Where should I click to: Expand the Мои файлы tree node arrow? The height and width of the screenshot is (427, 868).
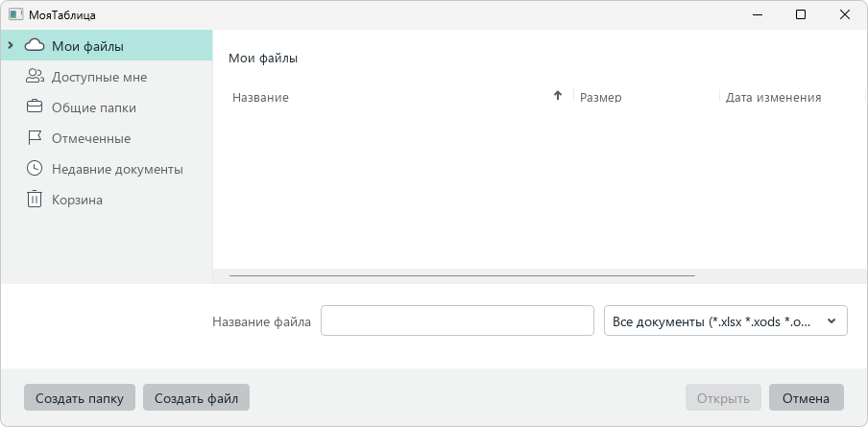pyautogui.click(x=10, y=45)
